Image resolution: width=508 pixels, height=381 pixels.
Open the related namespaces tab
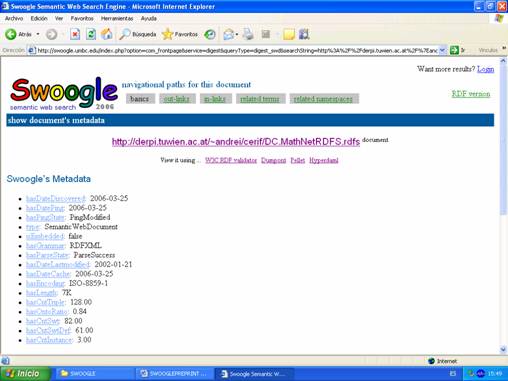pyautogui.click(x=324, y=99)
